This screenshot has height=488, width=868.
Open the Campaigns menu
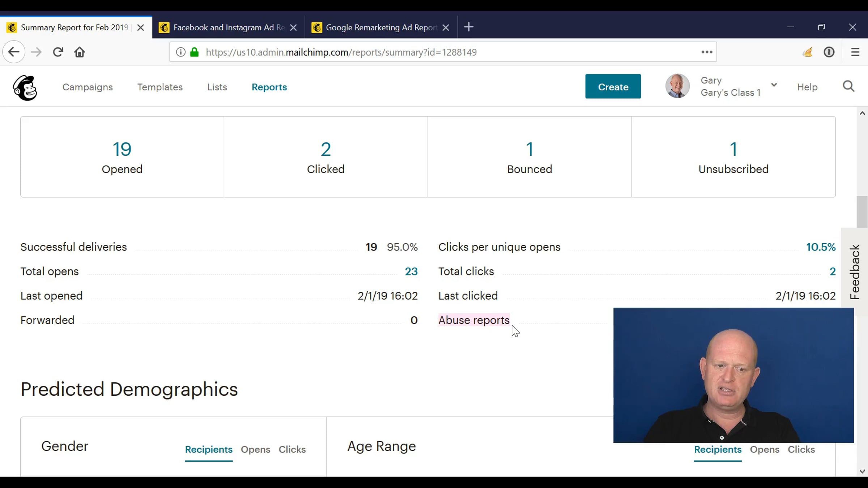pos(88,87)
